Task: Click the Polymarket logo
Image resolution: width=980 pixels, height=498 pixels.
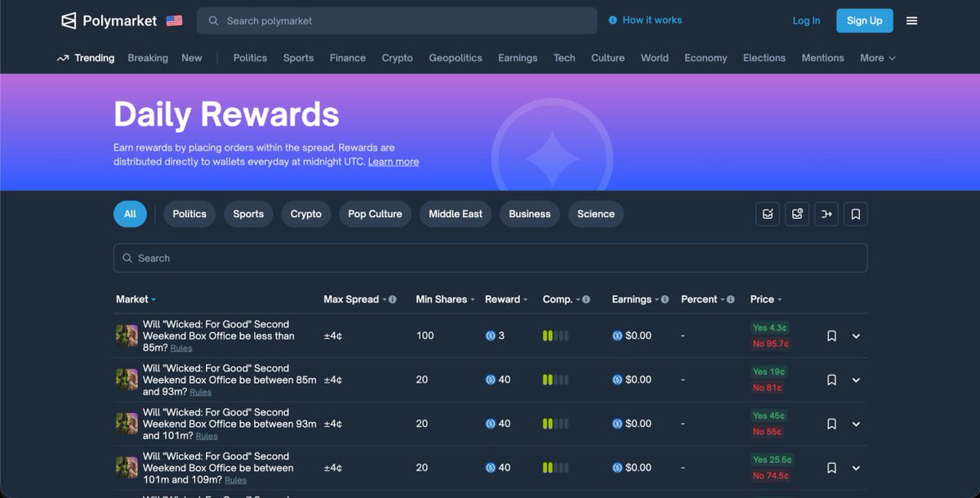Action: pos(109,20)
